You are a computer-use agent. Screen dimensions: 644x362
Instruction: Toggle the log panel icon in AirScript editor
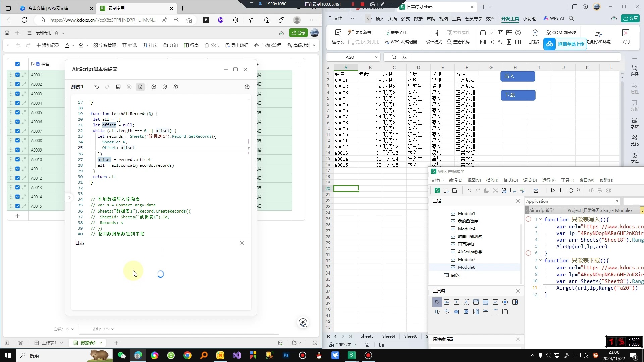[140, 87]
